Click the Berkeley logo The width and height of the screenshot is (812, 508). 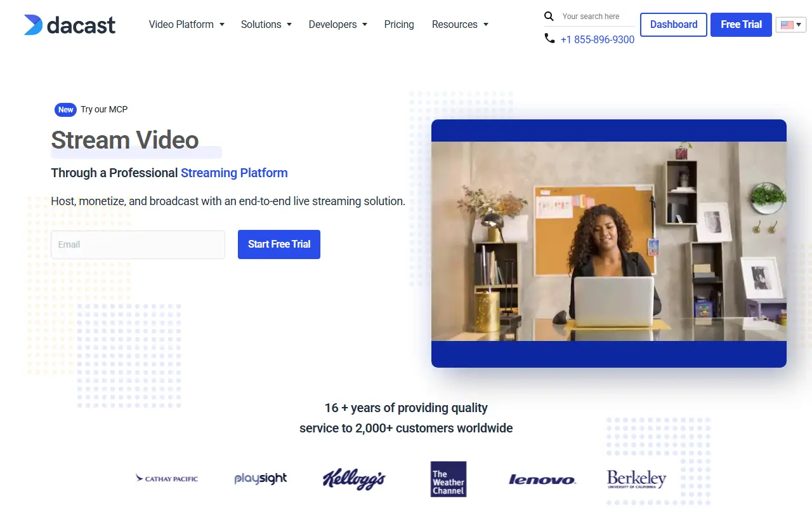[x=636, y=479]
